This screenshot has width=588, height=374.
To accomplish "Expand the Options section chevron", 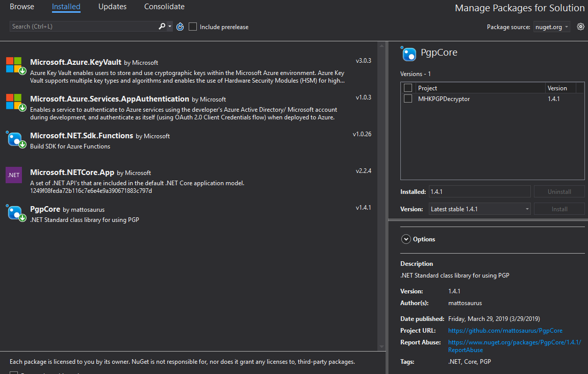I will point(406,239).
